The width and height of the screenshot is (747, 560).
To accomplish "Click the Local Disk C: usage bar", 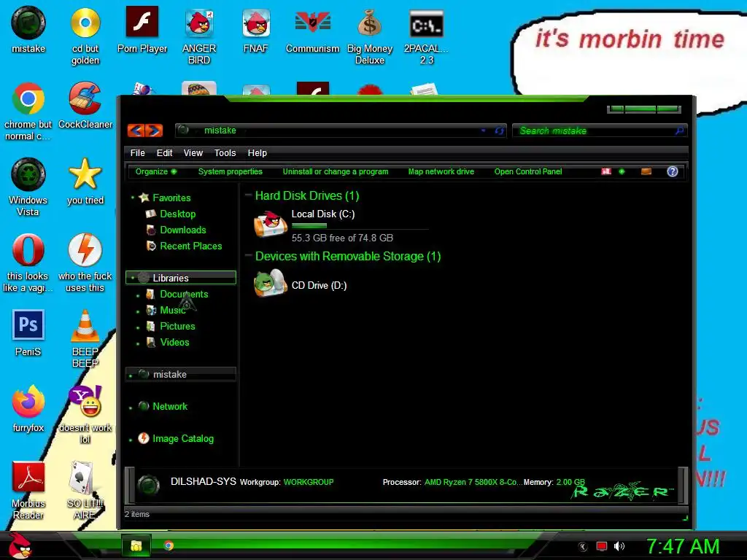I will tap(360, 226).
